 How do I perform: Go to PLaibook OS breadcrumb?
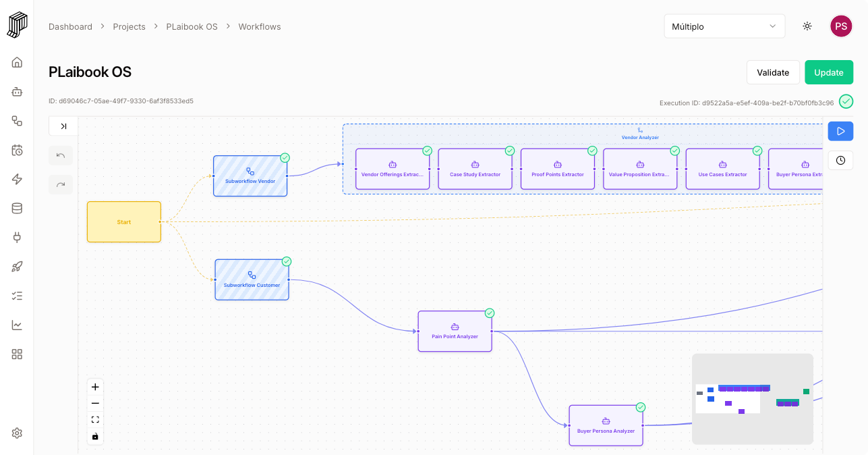192,27
